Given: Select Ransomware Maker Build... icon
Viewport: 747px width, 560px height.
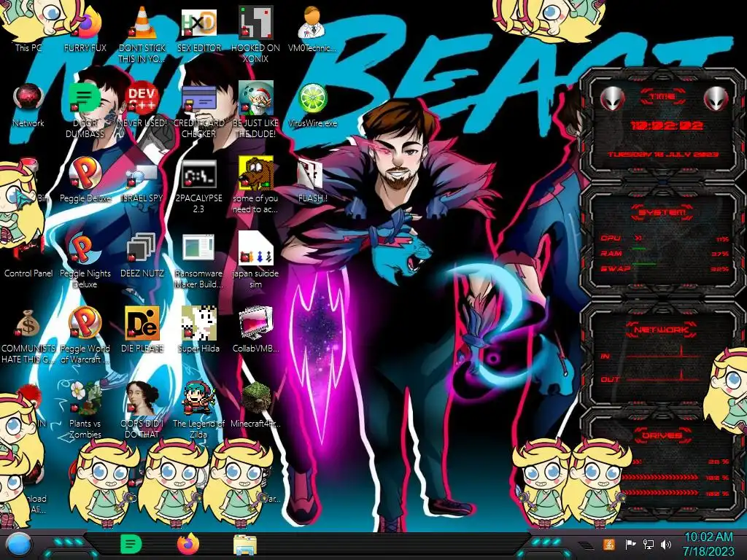Looking at the screenshot, I should [198, 261].
